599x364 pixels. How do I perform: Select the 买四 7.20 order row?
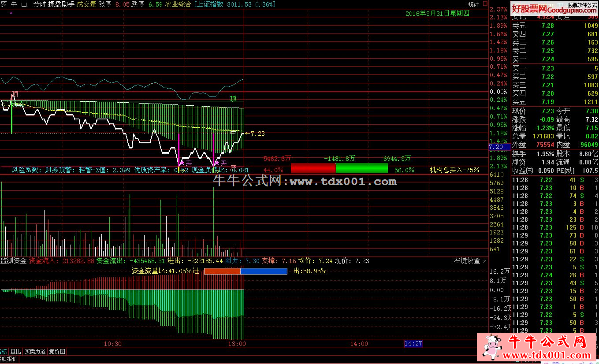(555, 93)
